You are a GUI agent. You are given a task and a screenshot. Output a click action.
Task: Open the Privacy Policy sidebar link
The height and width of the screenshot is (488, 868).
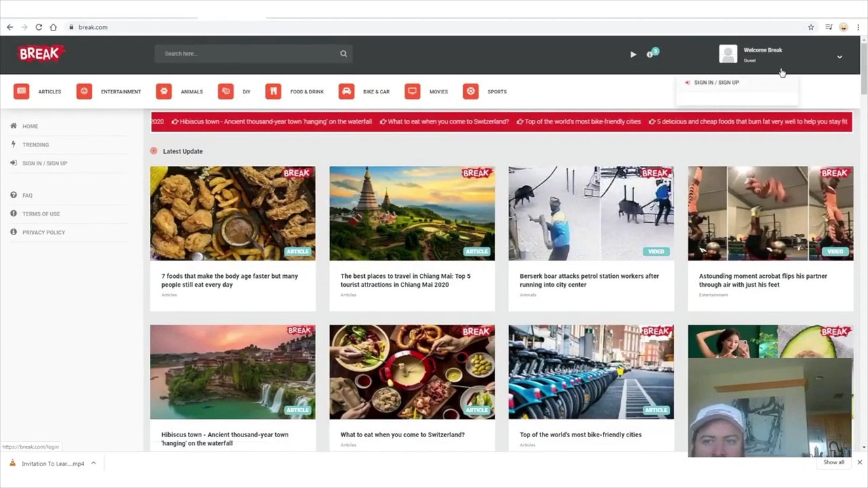pos(43,232)
